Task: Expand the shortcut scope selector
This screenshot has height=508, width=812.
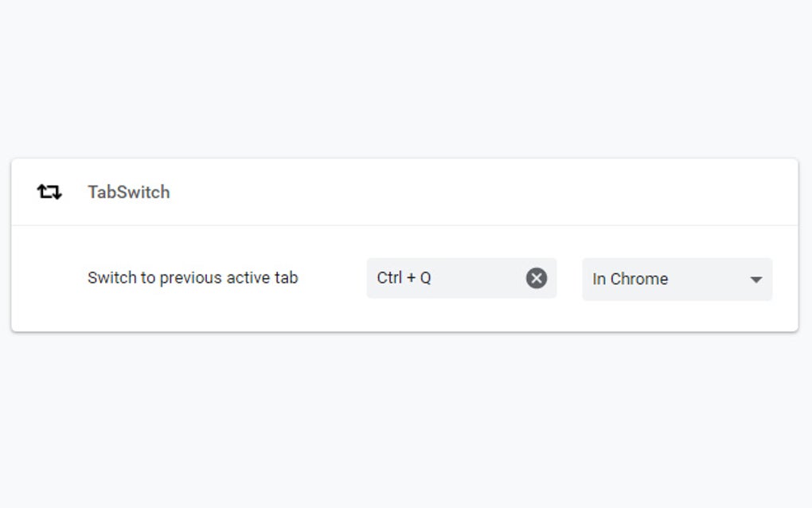Action: tap(677, 279)
